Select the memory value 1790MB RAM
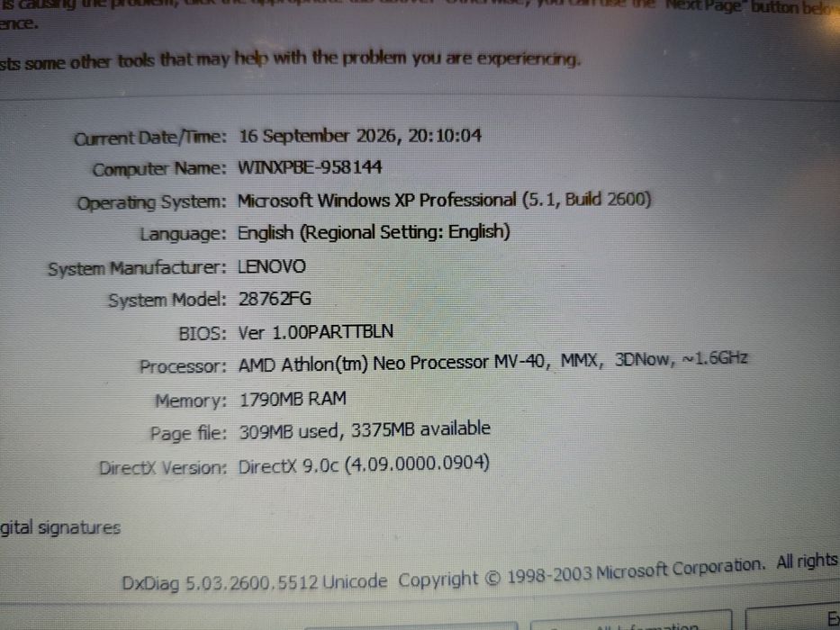Viewport: 840px width, 630px height. click(x=293, y=399)
